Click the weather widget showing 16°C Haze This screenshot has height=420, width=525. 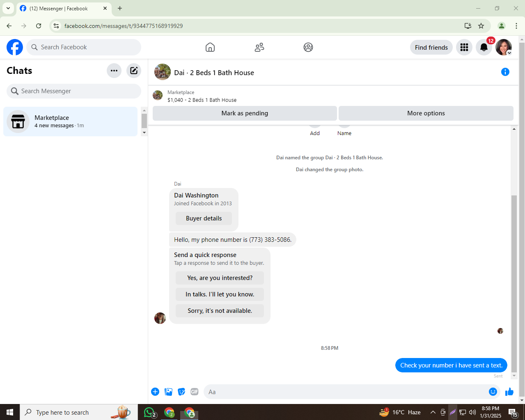(x=400, y=412)
